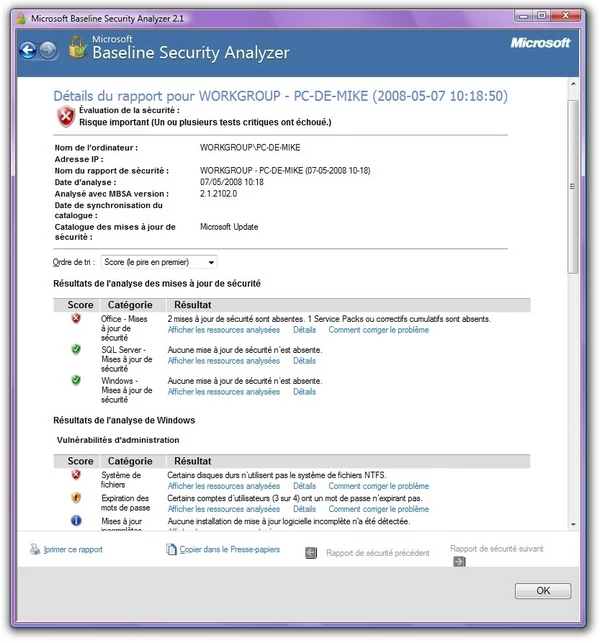
Task: Sort first table by Catégorie header
Action: [x=130, y=305]
